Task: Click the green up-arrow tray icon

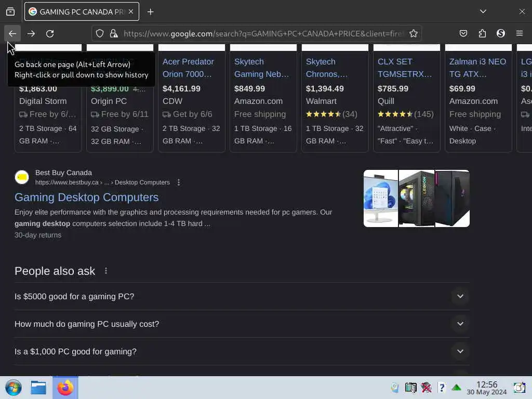Action: [456, 388]
